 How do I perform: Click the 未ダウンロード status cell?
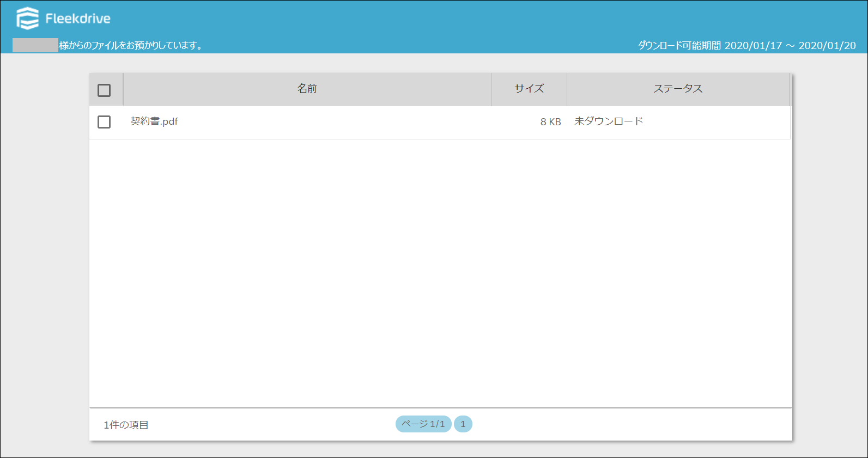click(609, 121)
